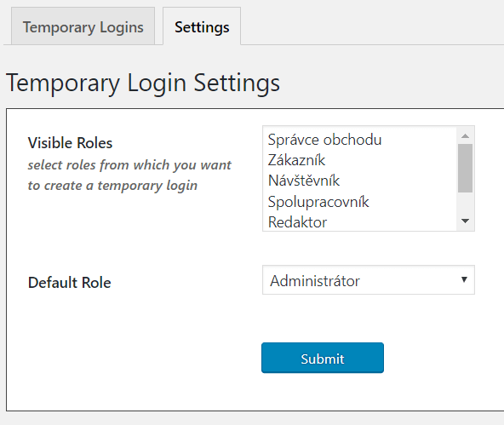
Task: Click the Temporary Login Settings heading
Action: (143, 83)
